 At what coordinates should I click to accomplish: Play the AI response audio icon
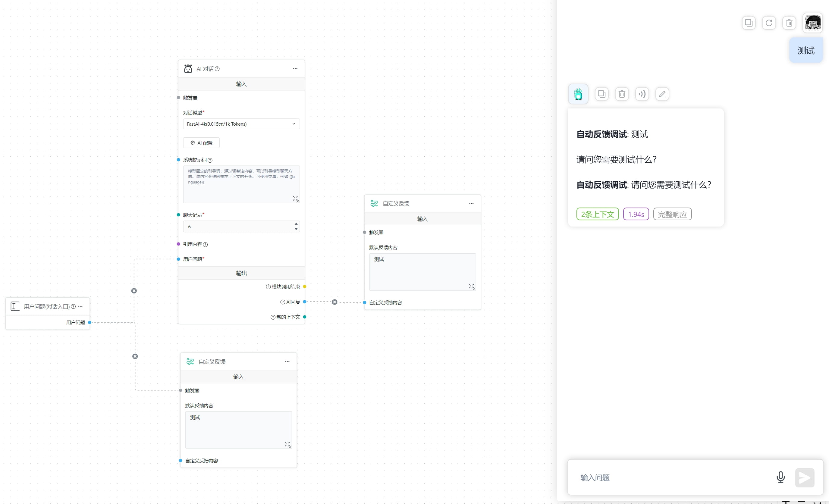pyautogui.click(x=642, y=94)
